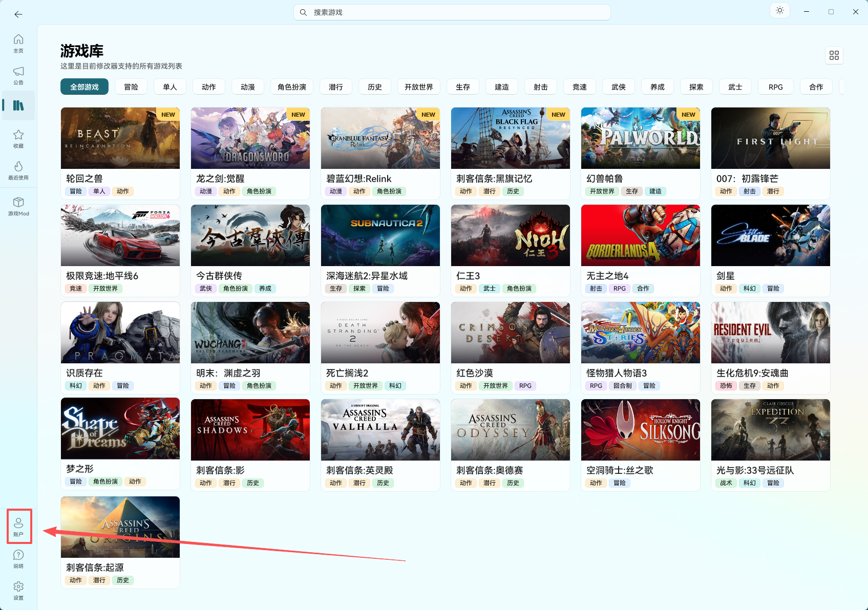Open the 深海迷航2:异星水域 cover

click(380, 235)
